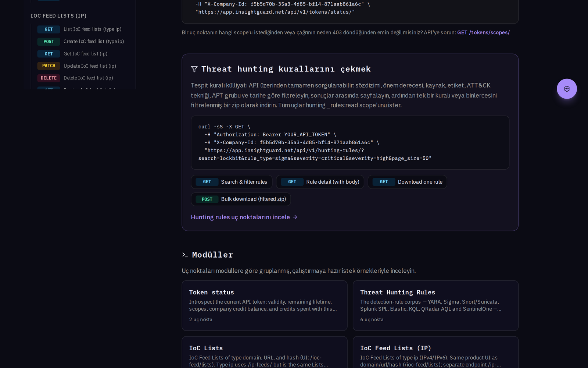Open List IoC feed lists (type ip)
This screenshot has height=368, width=588.
pyautogui.click(x=79, y=29)
